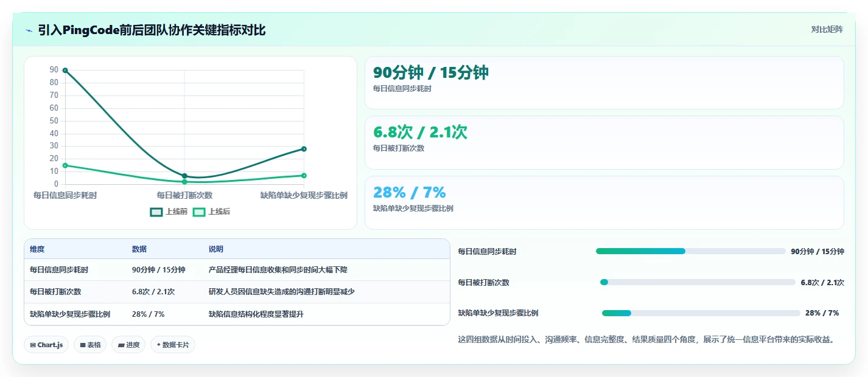Click the 缺陷单缺少复现步骤比例 progress bar
This screenshot has width=868, height=377.
tap(701, 313)
